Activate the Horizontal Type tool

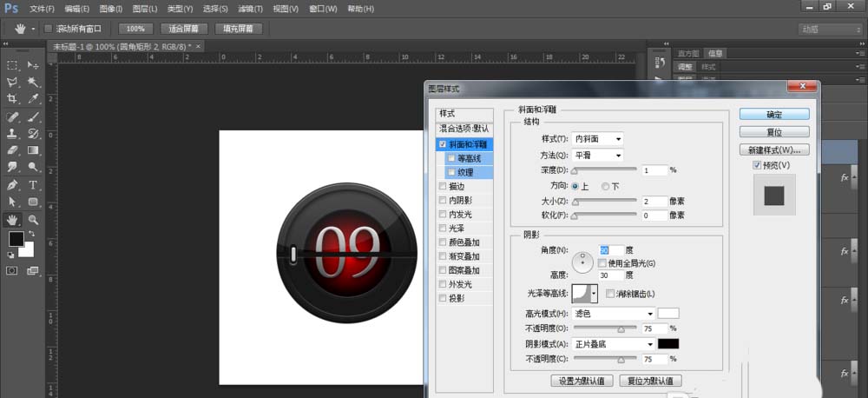[x=33, y=185]
